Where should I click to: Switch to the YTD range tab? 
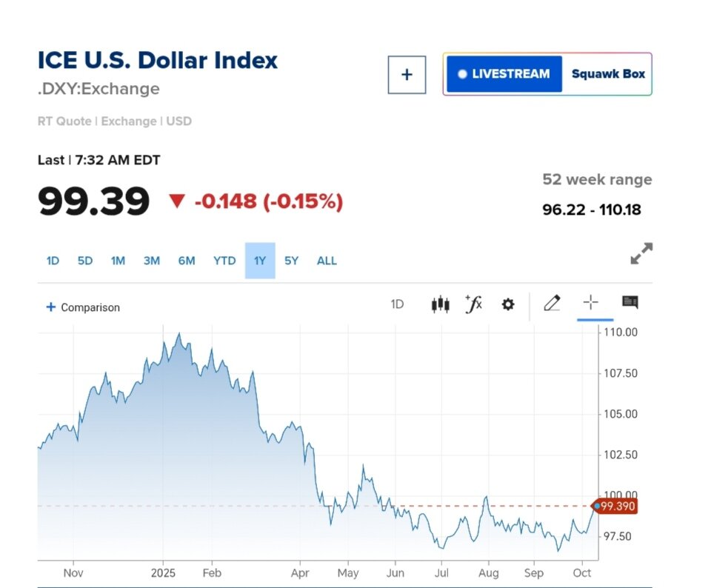(x=224, y=261)
